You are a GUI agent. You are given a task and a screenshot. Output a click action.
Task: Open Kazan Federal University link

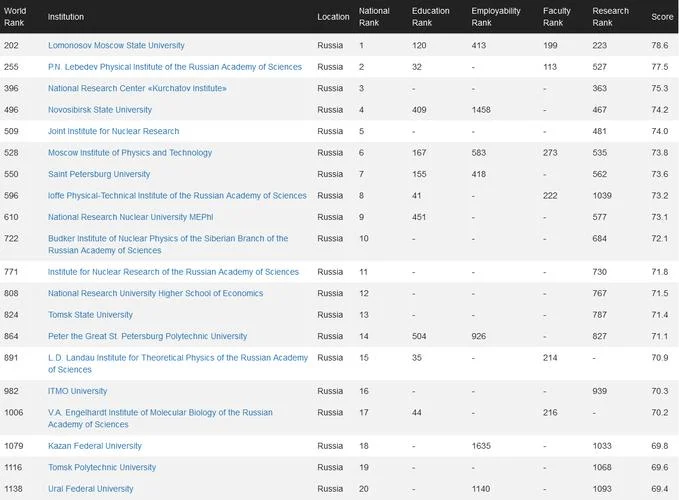click(x=95, y=446)
